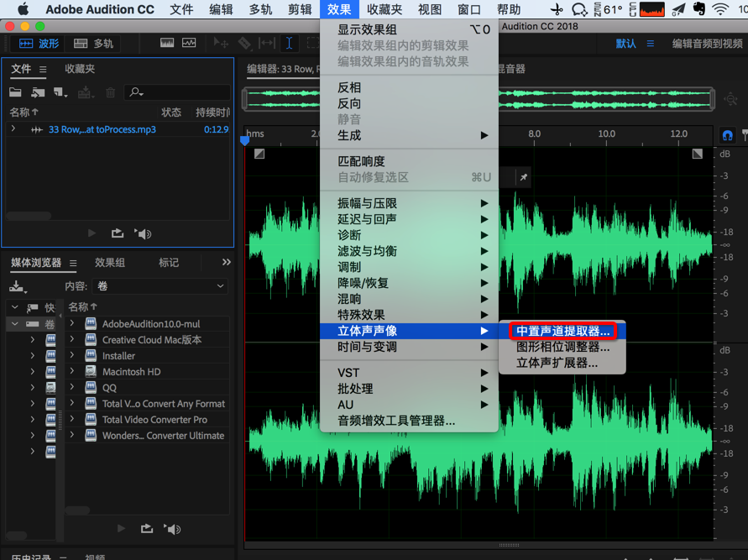The width and height of the screenshot is (748, 560).
Task: Play preview in 文件 panel
Action: [92, 233]
